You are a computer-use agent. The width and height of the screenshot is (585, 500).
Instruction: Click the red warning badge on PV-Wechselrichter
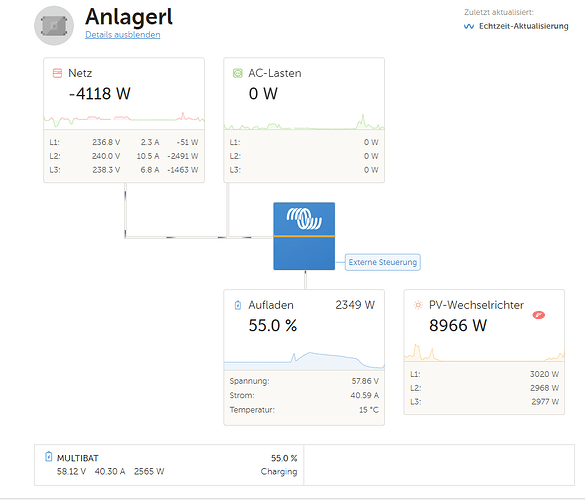539,315
